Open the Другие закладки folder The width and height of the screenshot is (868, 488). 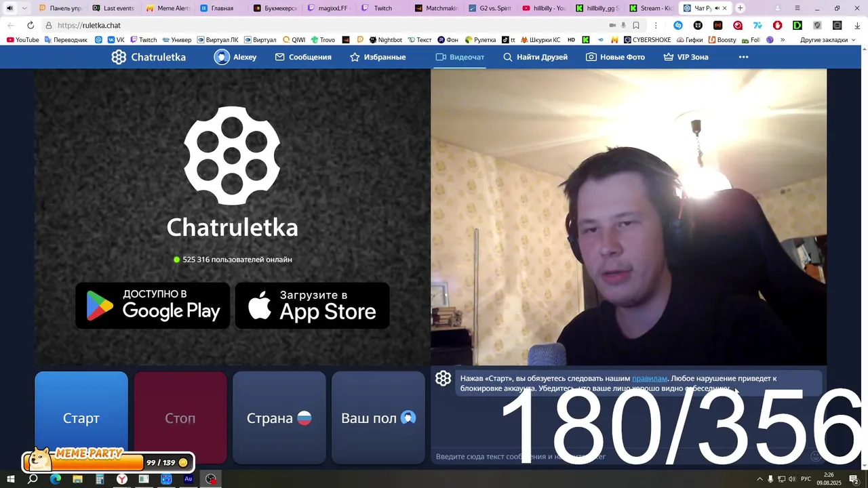point(824,40)
